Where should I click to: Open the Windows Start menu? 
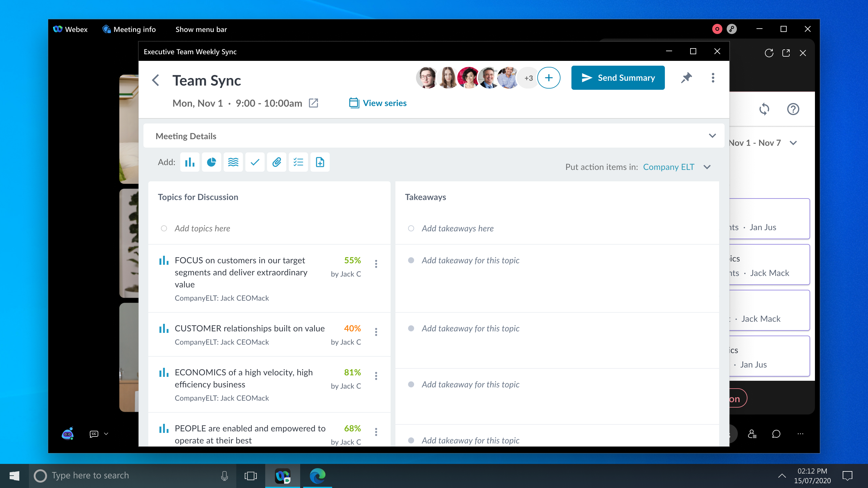[x=14, y=476]
